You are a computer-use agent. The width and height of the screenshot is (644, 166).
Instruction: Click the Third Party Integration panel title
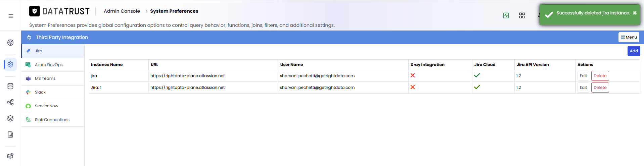(x=62, y=37)
